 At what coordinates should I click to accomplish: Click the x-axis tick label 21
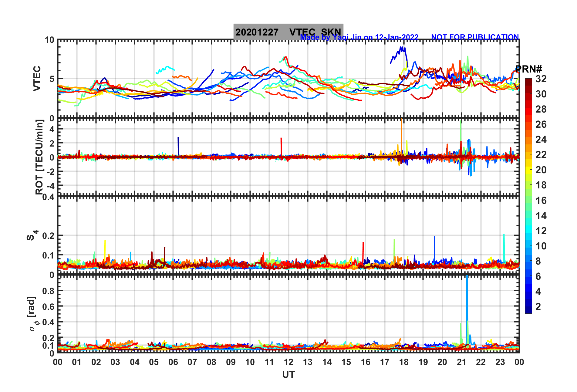coord(461,362)
